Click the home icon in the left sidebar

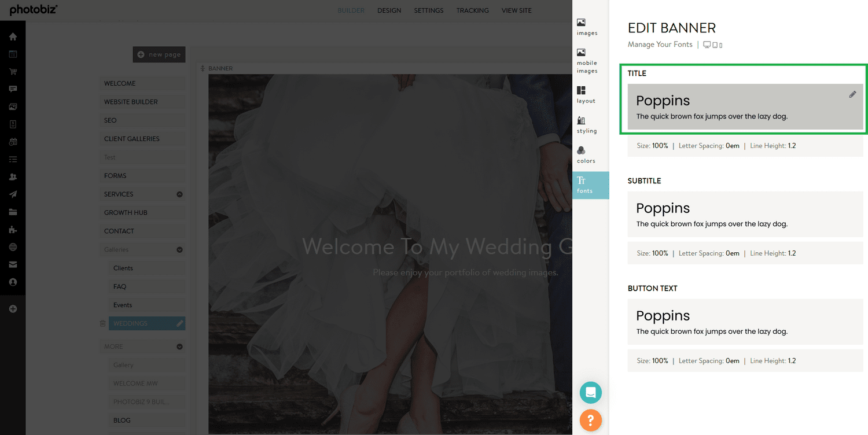pos(13,36)
